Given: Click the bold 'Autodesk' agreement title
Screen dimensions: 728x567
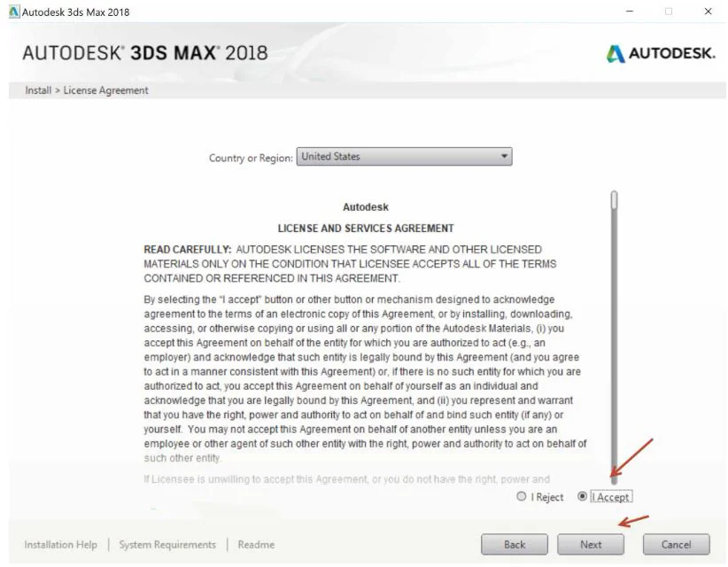Looking at the screenshot, I should pos(366,207).
